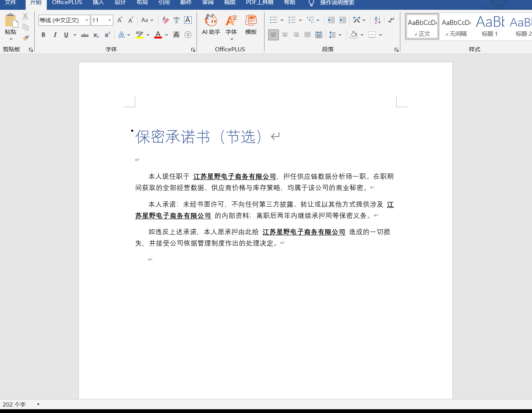Viewport: 532px width, 413px height.
Task: Click the bulleted list icon
Action: (274, 20)
